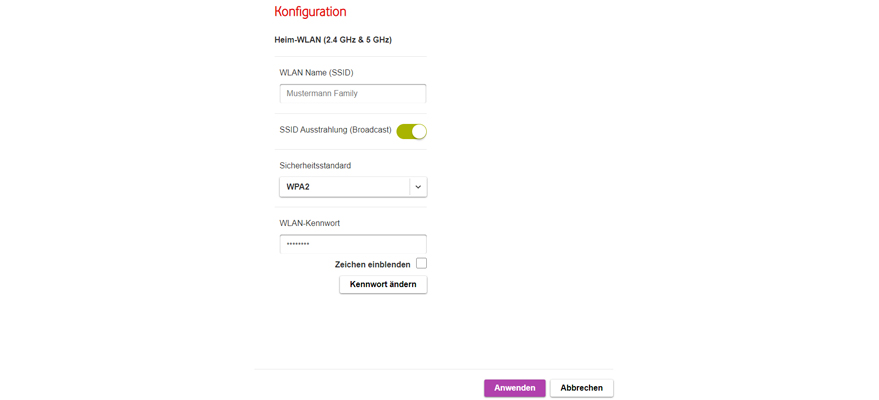Click the WLAN-Kennwort label
The width and height of the screenshot is (879, 400).
pyautogui.click(x=309, y=223)
